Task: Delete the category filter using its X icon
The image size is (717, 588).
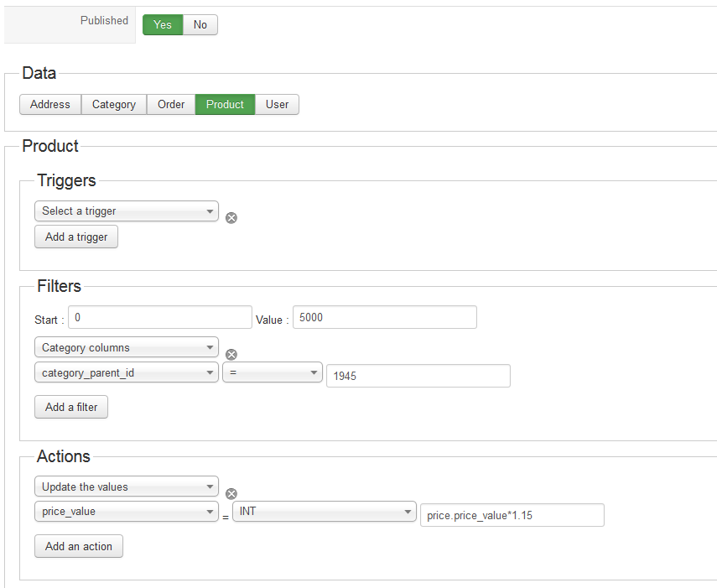Action: (x=231, y=354)
